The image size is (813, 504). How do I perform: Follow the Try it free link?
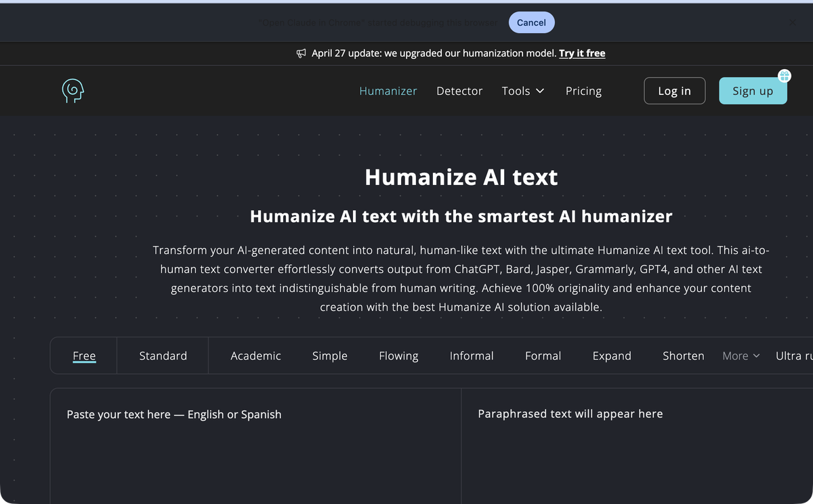point(582,54)
